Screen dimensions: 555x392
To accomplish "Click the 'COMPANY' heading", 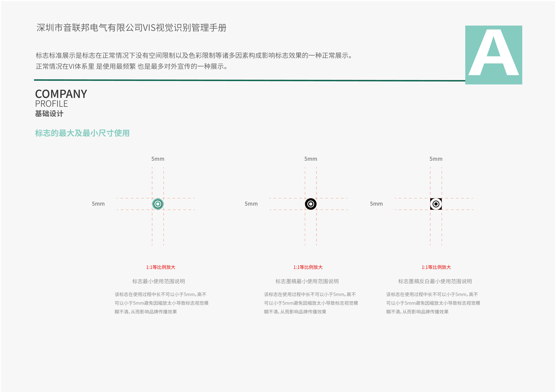I will (61, 94).
